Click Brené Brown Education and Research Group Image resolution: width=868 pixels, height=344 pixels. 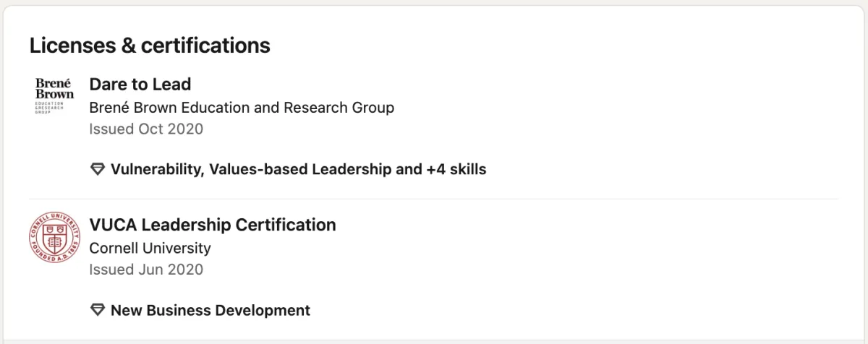tap(242, 108)
